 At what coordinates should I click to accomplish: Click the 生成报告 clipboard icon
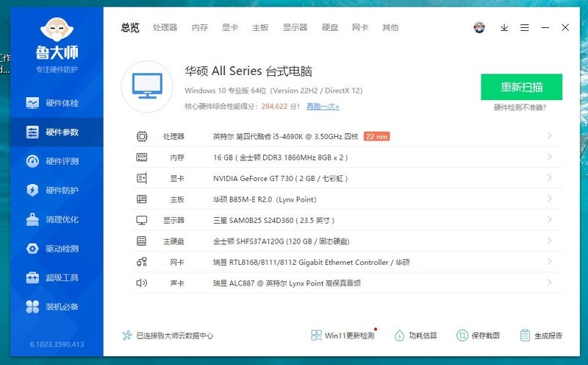pyautogui.click(x=526, y=336)
